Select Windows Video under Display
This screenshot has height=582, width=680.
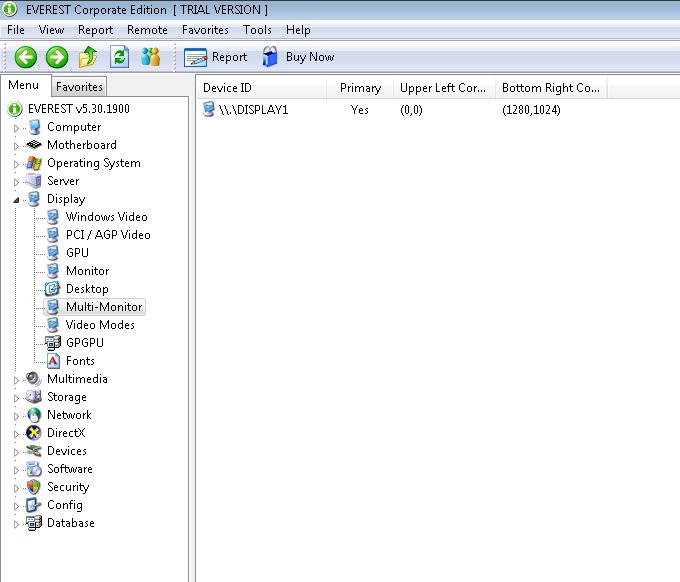coord(107,217)
